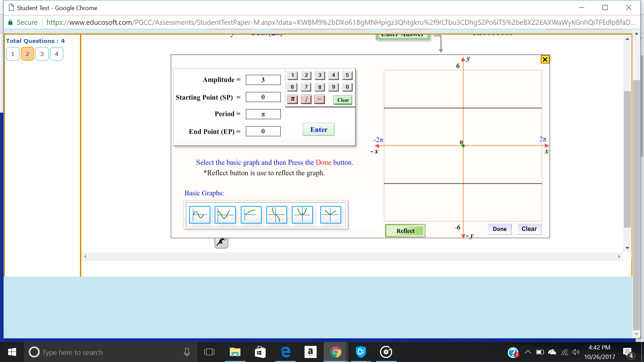Click the Reflect button on graph
Viewport: 644px width, 362px height.
point(405,230)
